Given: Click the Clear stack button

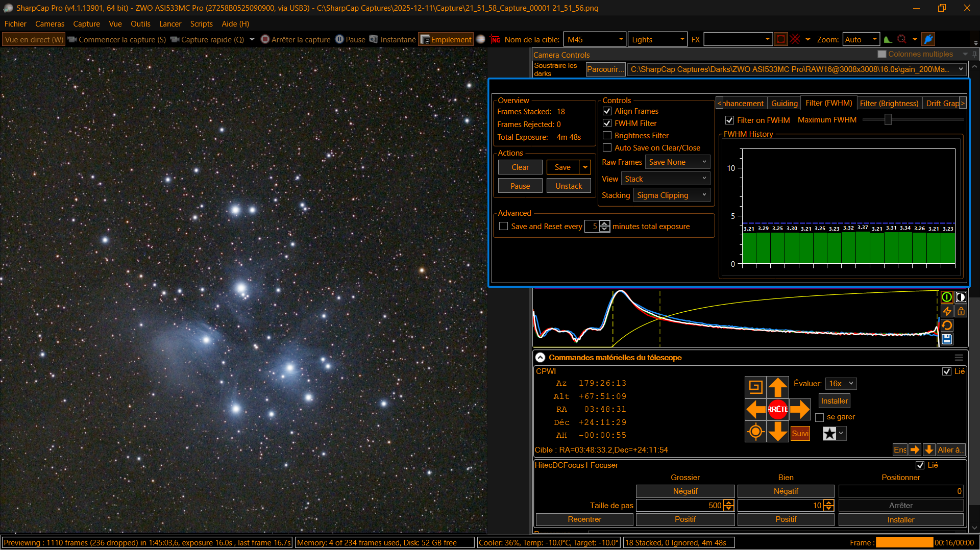Looking at the screenshot, I should pyautogui.click(x=520, y=167).
